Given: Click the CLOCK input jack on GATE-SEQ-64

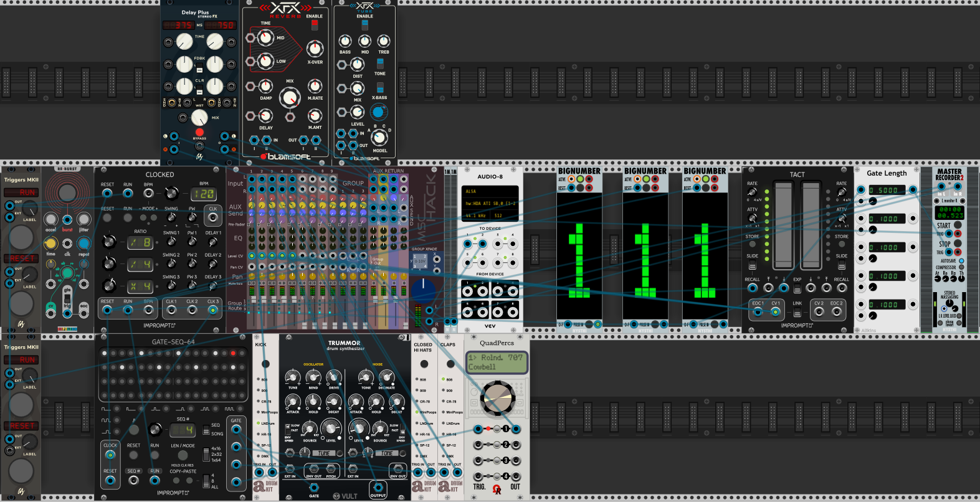Looking at the screenshot, I should (x=110, y=455).
